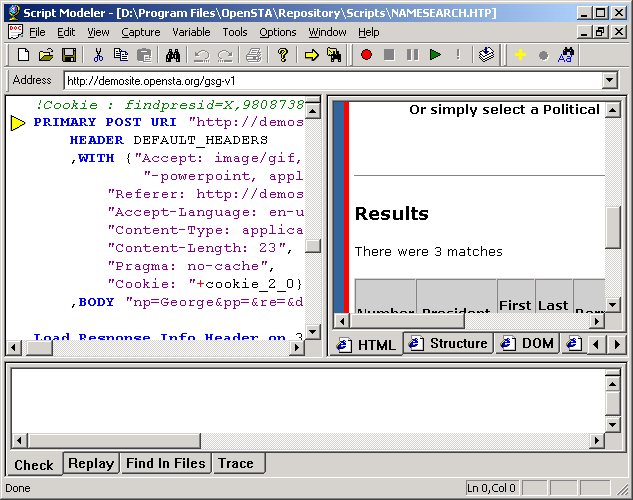This screenshot has width=633, height=500.
Task: Click the binoculars Aa find text icon
Action: [x=566, y=54]
